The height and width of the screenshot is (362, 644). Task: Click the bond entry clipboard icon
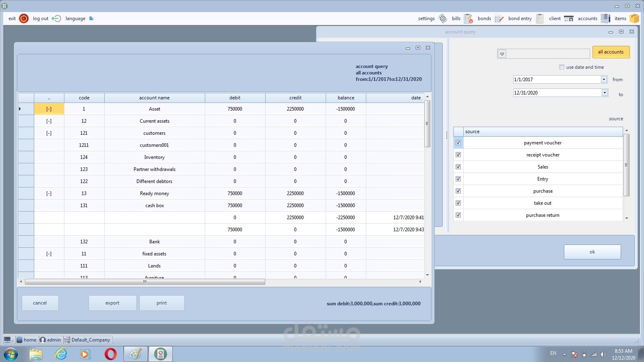tap(540, 19)
